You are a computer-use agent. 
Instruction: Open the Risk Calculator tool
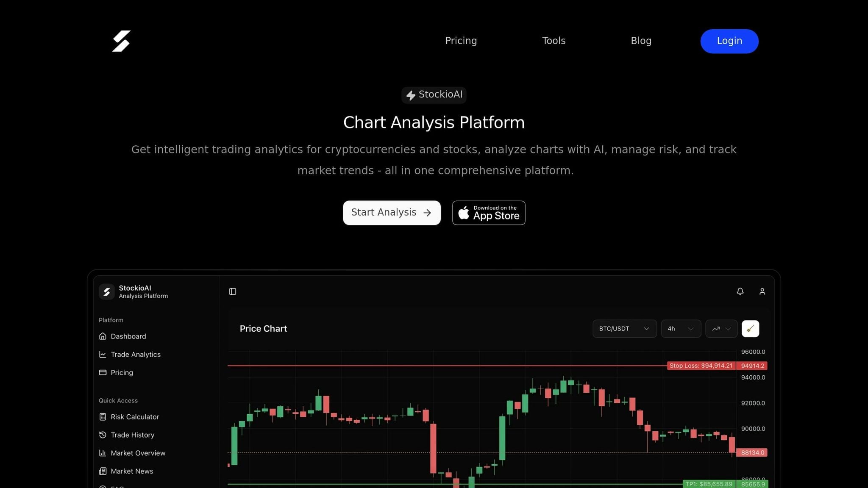134,417
